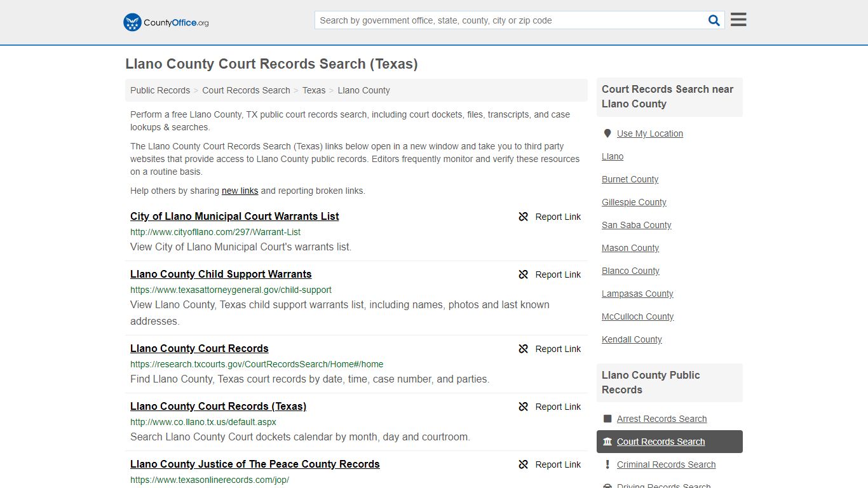868x488 pixels.
Task: Click broken-link icon beside Llano County Court Records
Action: tap(524, 349)
